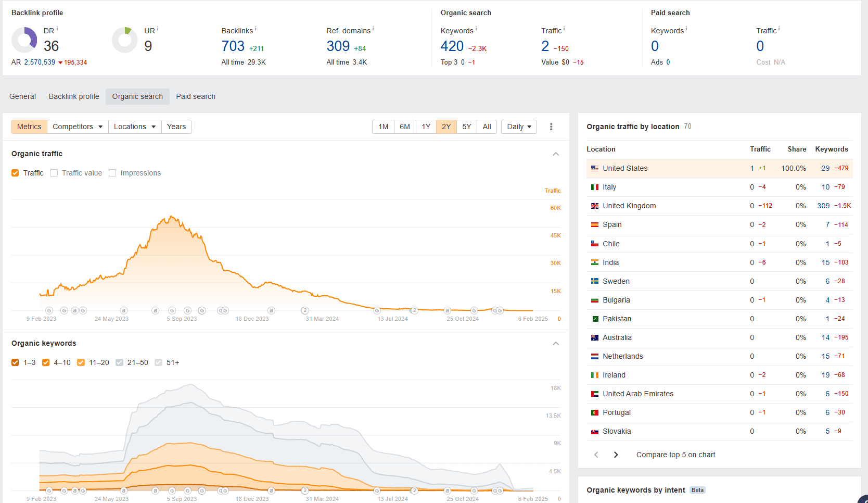Click the 703 backlinks count
The image size is (868, 503).
pos(233,46)
